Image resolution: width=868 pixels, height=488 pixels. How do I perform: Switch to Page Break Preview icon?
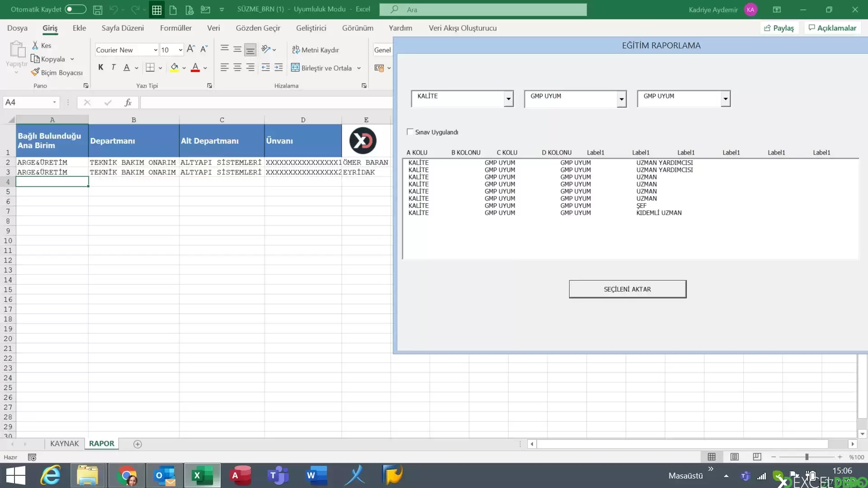tap(757, 457)
